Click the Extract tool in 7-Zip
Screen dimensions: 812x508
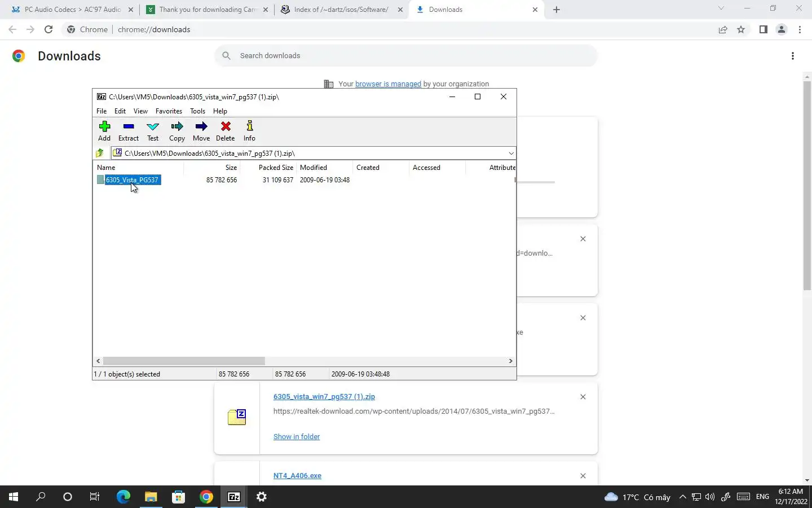tap(129, 131)
